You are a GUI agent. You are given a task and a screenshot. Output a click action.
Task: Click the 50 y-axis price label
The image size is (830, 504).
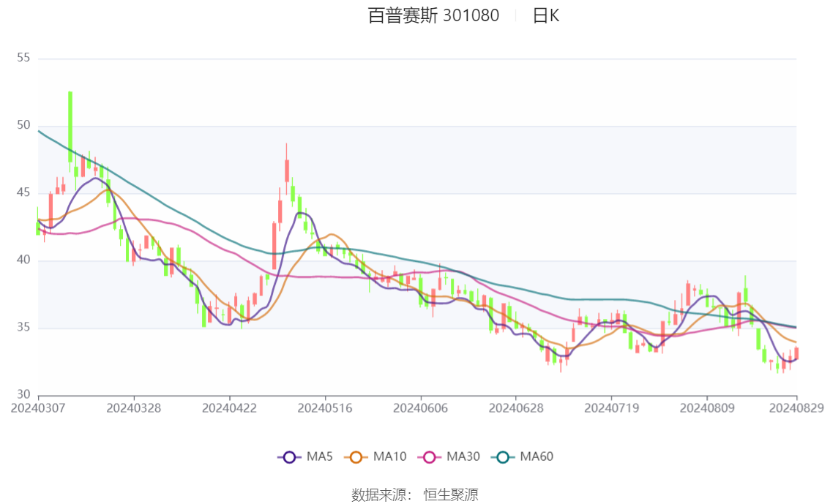[23, 125]
